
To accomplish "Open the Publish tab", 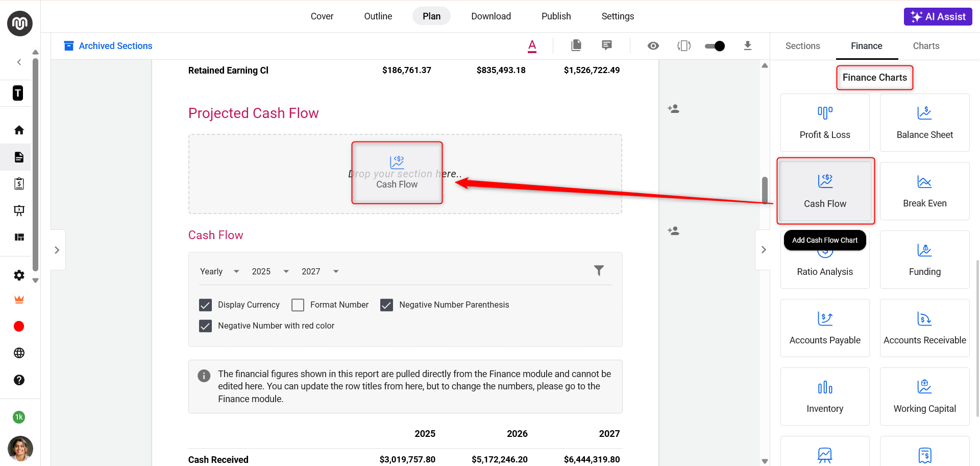I will [556, 16].
